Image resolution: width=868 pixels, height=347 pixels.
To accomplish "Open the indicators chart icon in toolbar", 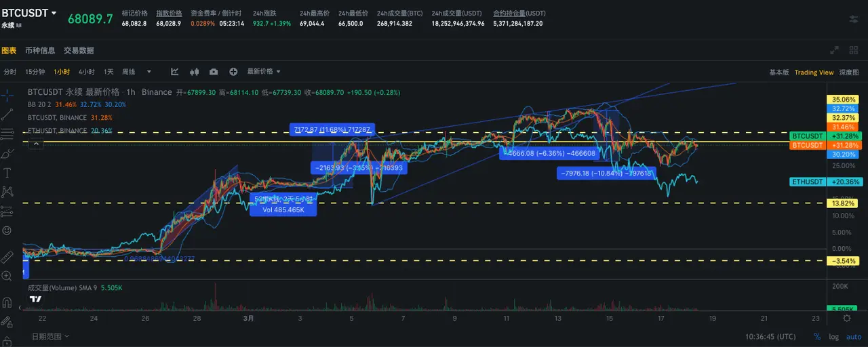I will 175,72.
